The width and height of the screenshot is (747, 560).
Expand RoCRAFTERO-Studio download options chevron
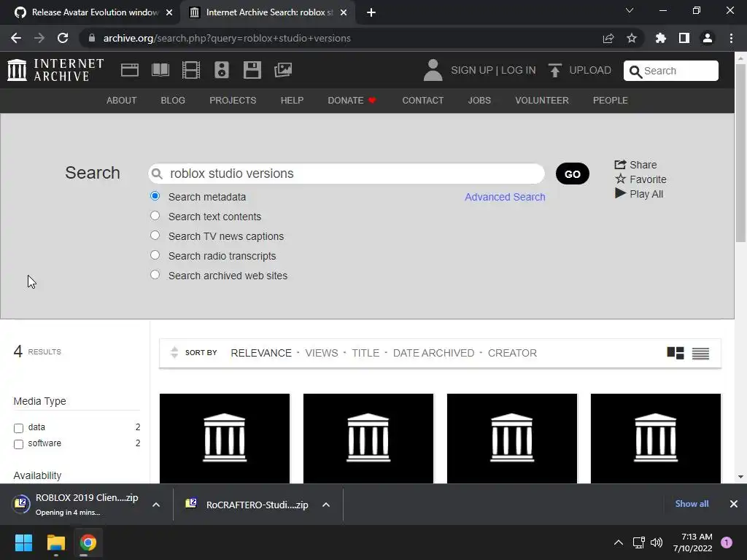[326, 505]
